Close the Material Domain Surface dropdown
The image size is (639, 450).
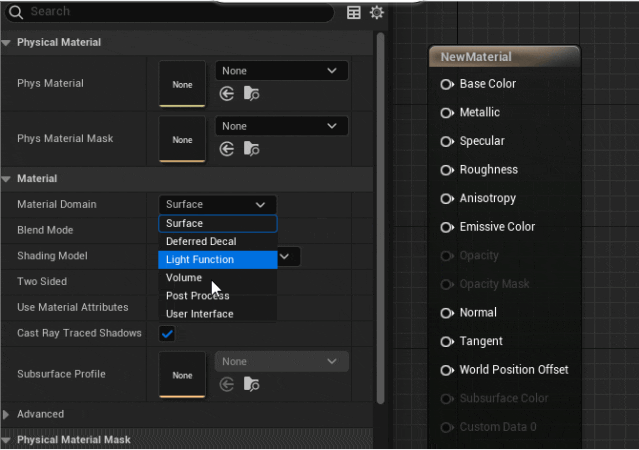coord(218,204)
